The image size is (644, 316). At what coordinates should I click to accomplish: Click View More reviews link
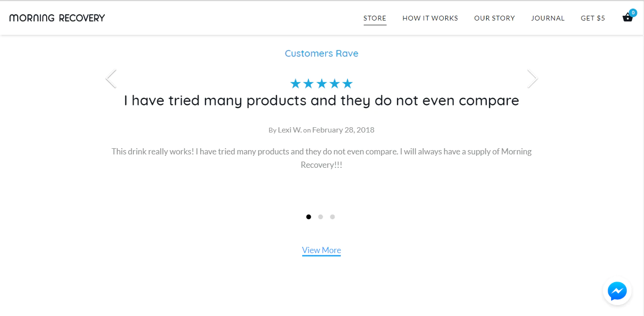click(321, 250)
